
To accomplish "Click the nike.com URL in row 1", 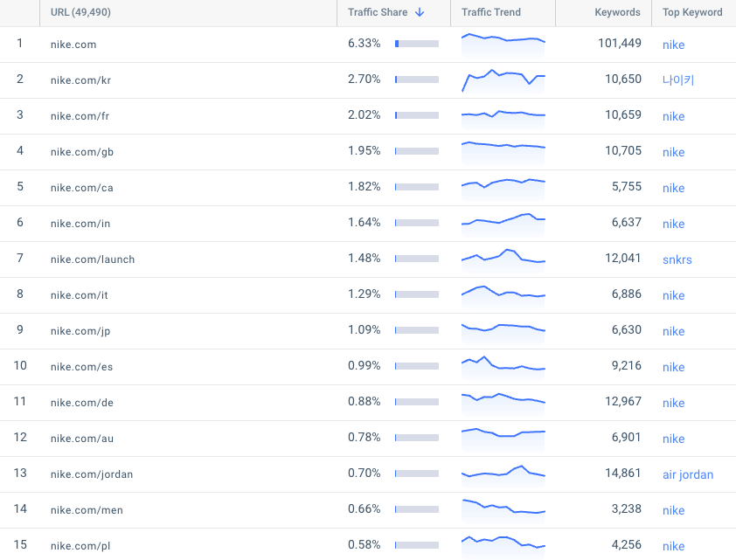I will [x=73, y=45].
